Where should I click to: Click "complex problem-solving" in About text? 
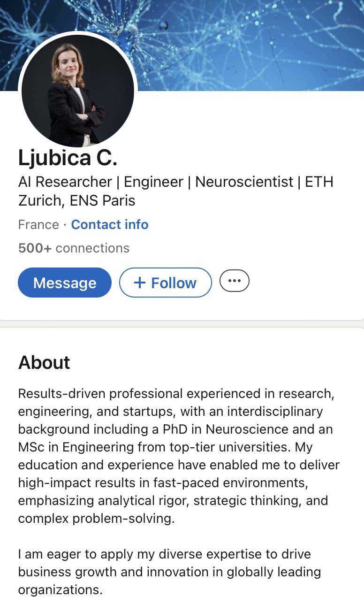[x=96, y=518]
